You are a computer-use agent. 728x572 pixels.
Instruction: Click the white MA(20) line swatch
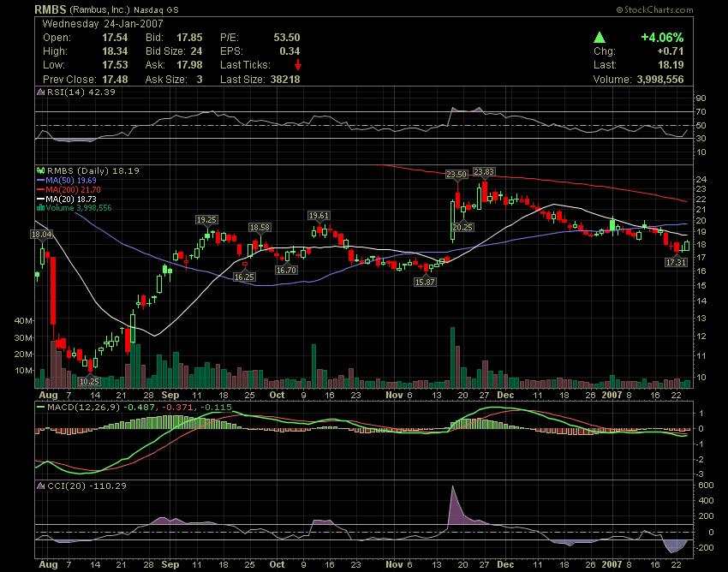tap(41, 199)
